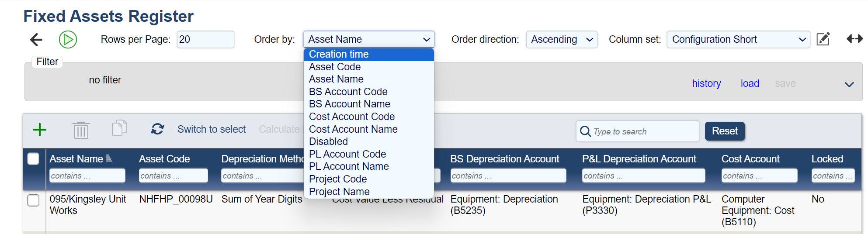Click the expand width double-arrow icon

[x=854, y=39]
